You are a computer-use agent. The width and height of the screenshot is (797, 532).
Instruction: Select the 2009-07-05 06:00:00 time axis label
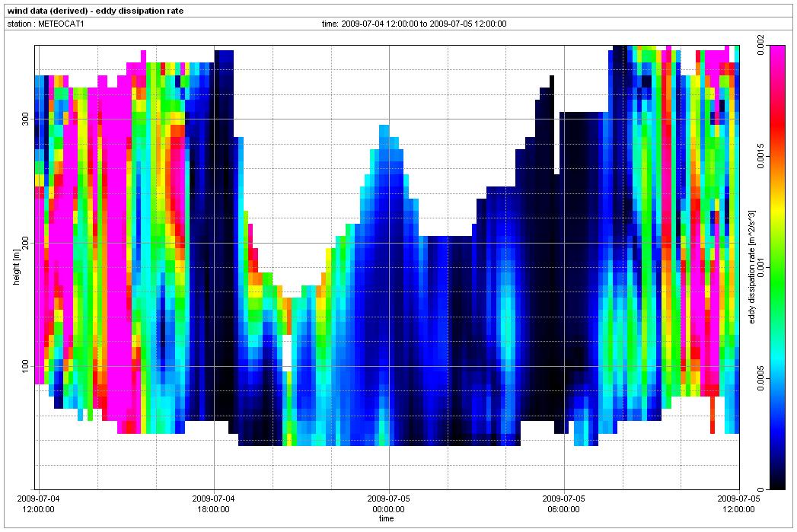[x=563, y=503]
